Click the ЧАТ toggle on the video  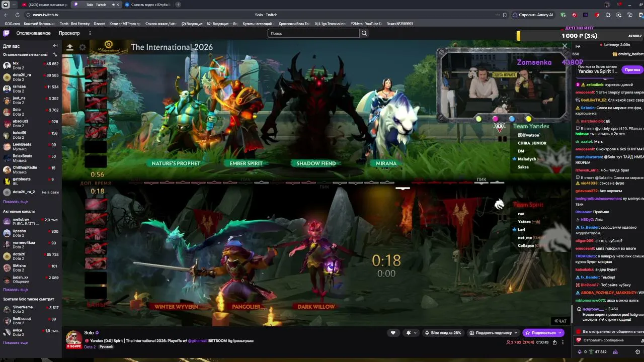560,321
